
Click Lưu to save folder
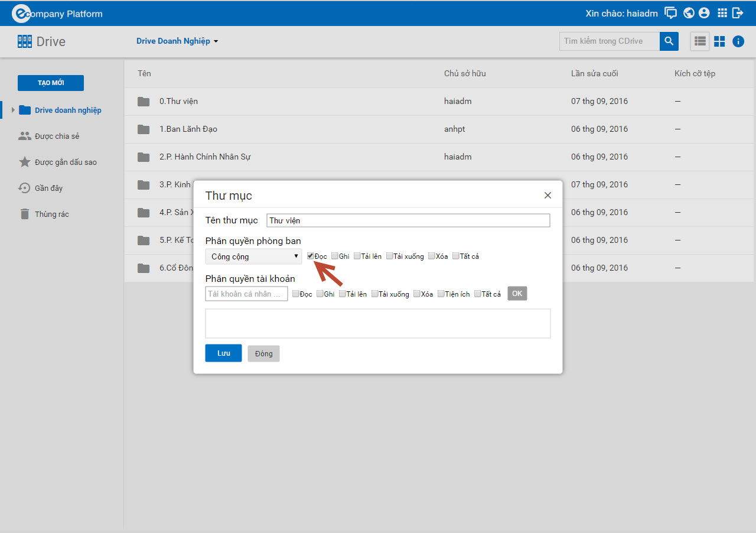(223, 353)
